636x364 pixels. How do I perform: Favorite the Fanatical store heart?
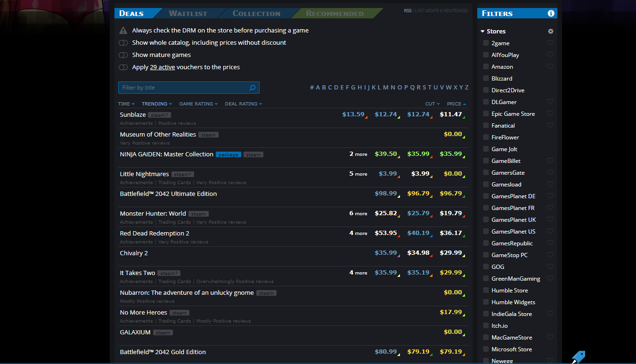tap(549, 125)
